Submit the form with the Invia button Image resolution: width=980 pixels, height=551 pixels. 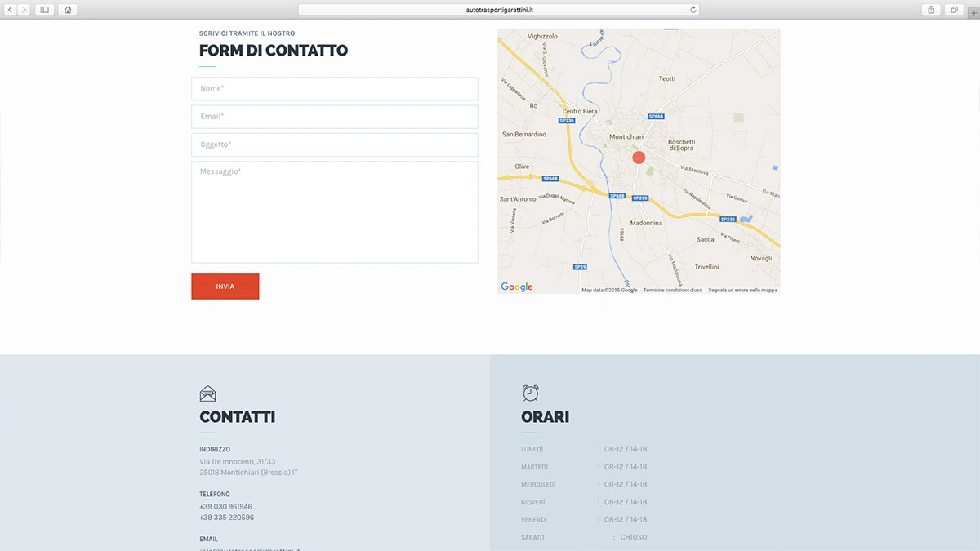tap(225, 287)
